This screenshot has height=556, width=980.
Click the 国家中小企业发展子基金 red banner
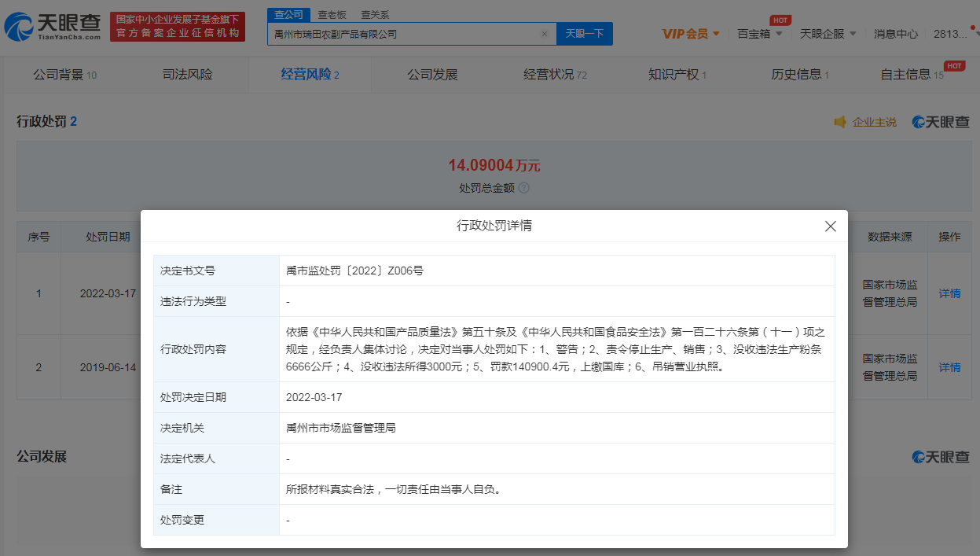tap(178, 27)
